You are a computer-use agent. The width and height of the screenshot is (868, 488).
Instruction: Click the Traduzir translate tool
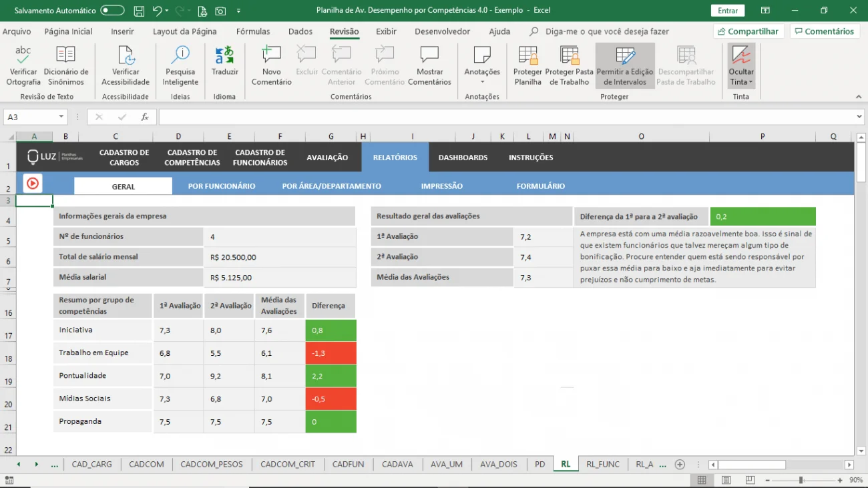(225, 61)
